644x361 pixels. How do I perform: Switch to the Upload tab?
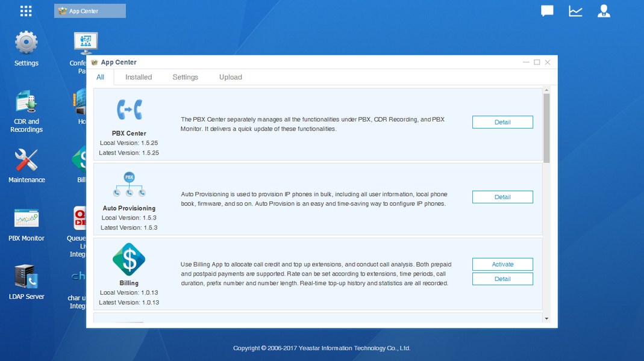(230, 77)
